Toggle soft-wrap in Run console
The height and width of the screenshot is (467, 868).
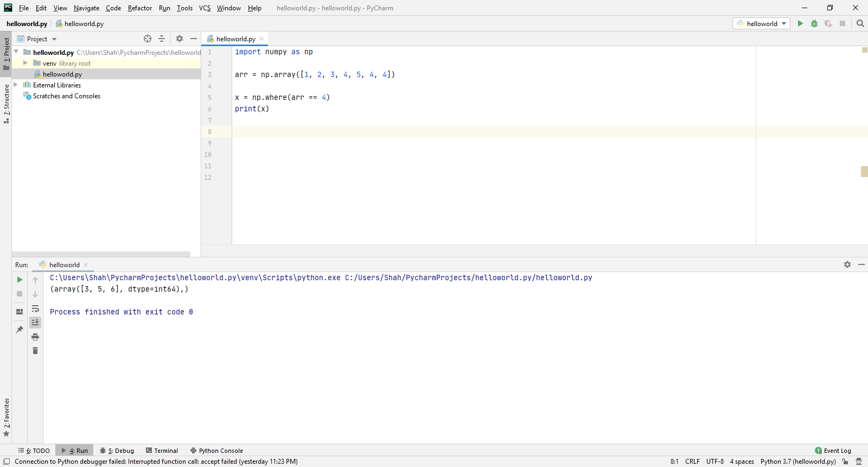(35, 308)
